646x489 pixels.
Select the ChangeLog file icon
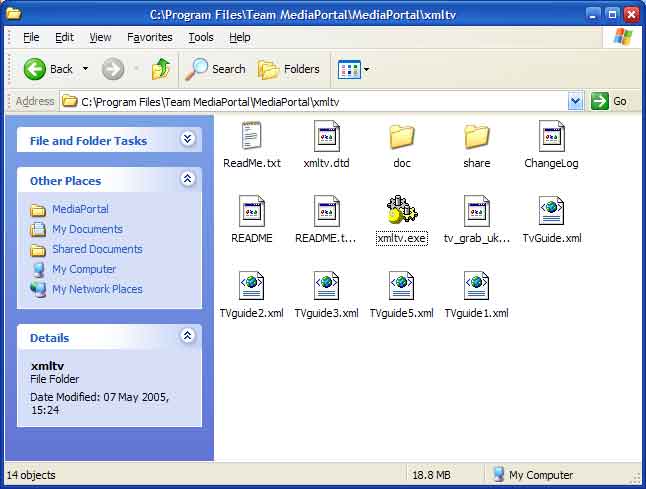(552, 136)
